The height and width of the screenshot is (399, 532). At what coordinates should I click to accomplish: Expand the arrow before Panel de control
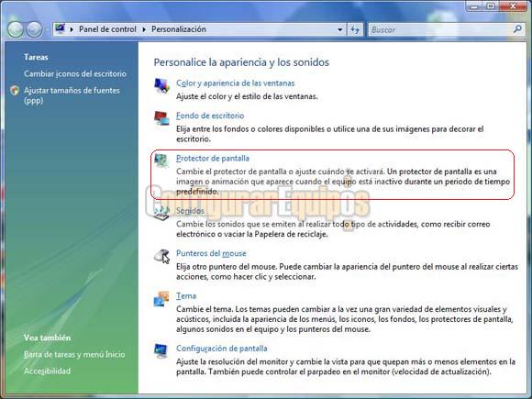point(72,29)
